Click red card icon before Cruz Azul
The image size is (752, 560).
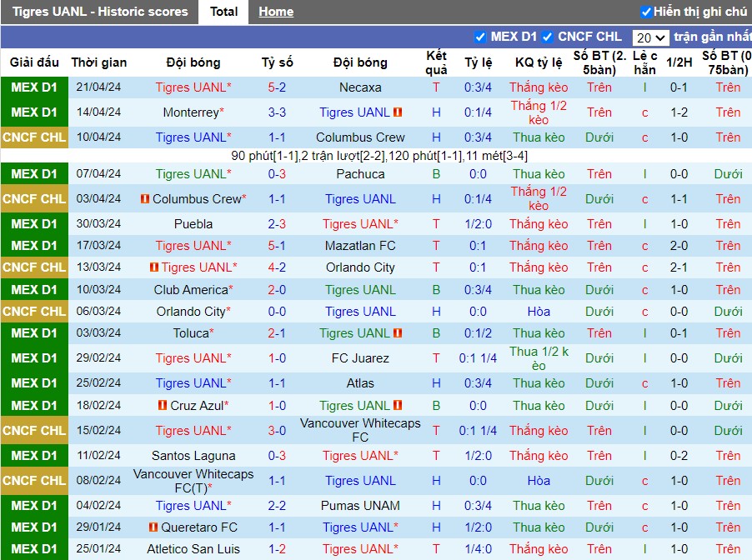coord(163,405)
